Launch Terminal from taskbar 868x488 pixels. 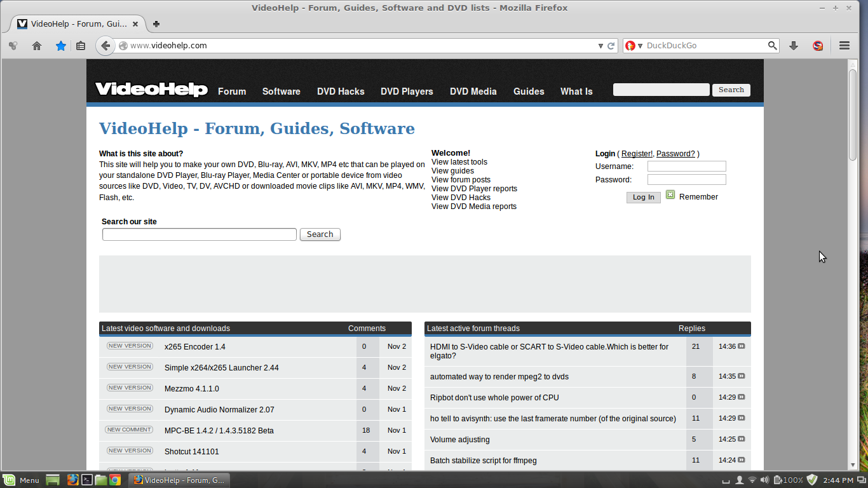tap(87, 480)
